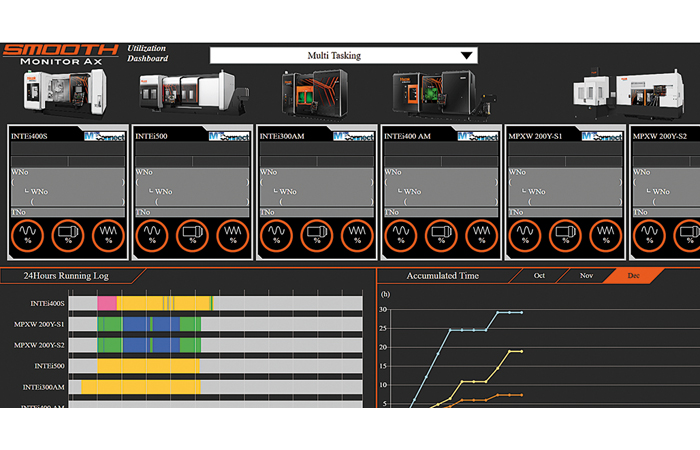700x450 pixels.
Task: Select the INTEi400 AM machine image
Action: pos(444,95)
